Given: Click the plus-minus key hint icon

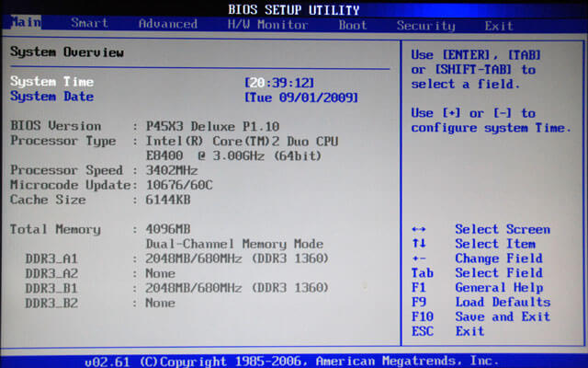Looking at the screenshot, I should (419, 259).
